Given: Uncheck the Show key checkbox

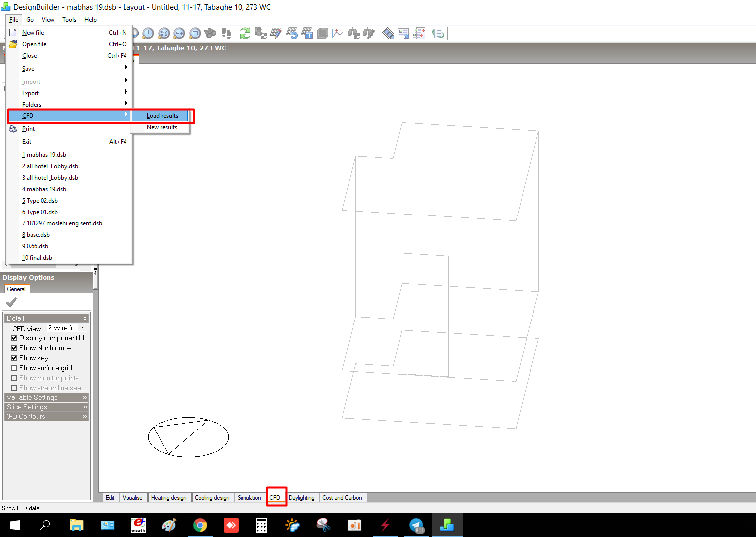Looking at the screenshot, I should 14,358.
